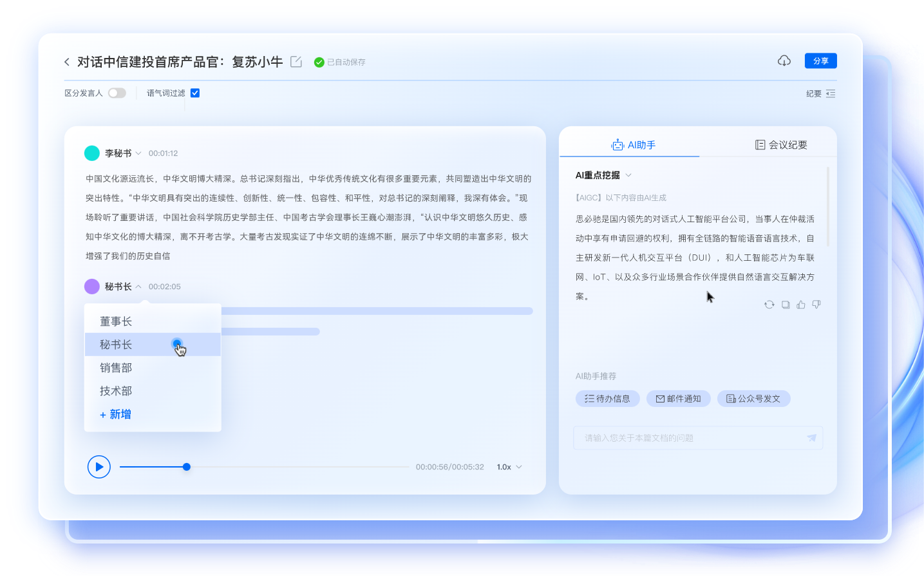
Task: Collapse the 秘书长 speaker dropdown
Action: pyautogui.click(x=138, y=287)
